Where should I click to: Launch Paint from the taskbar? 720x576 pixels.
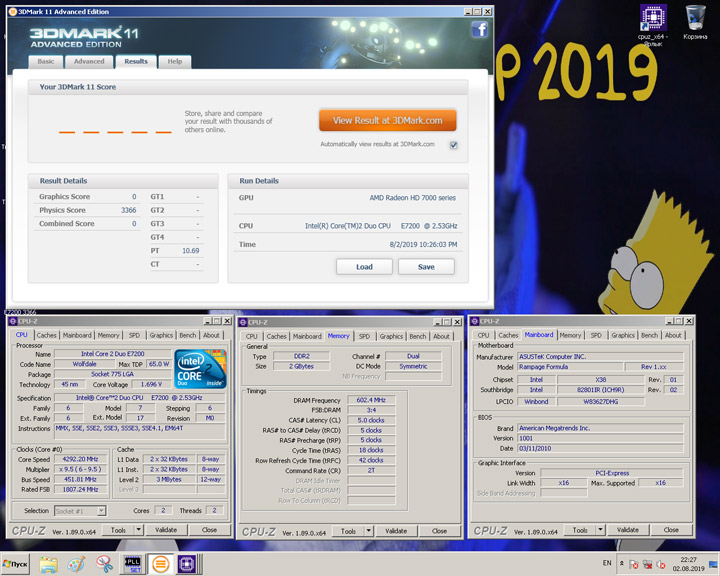click(76, 564)
